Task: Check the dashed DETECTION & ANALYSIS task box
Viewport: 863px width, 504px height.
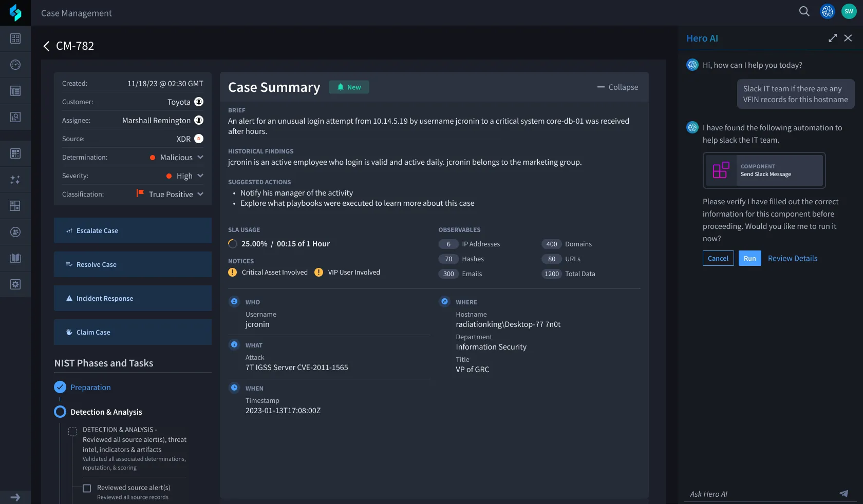Action: [x=72, y=432]
